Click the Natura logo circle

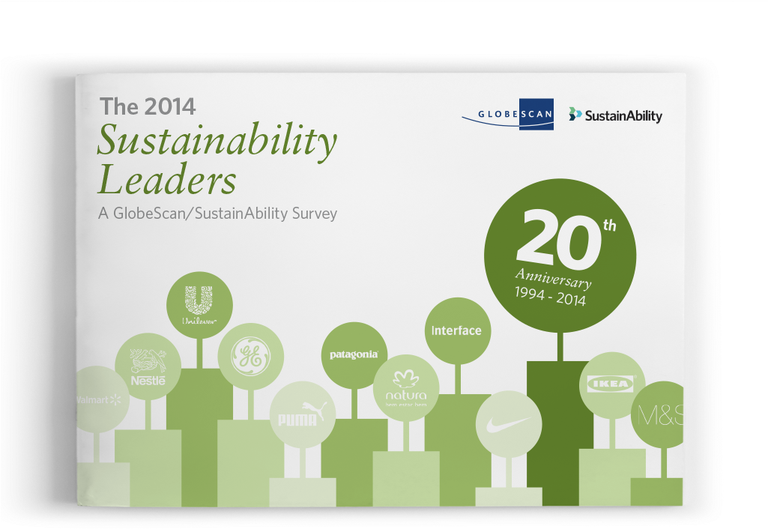(x=406, y=388)
